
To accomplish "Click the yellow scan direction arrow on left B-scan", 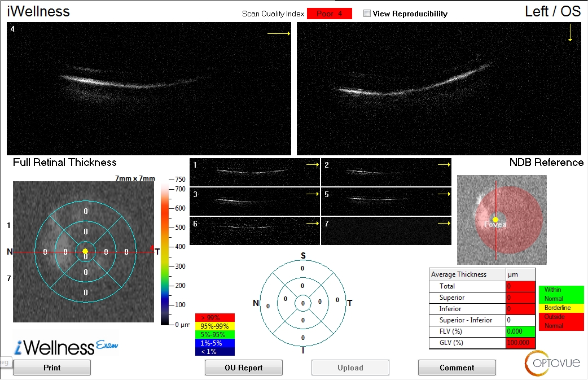I will click(x=278, y=33).
